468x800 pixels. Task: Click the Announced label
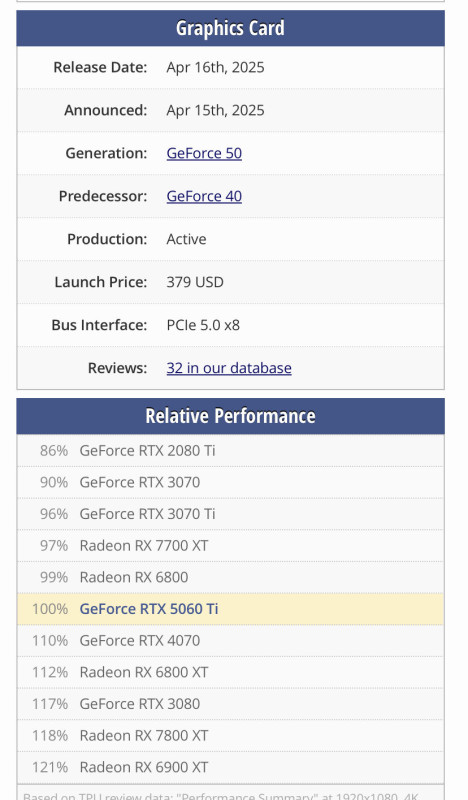(106, 110)
